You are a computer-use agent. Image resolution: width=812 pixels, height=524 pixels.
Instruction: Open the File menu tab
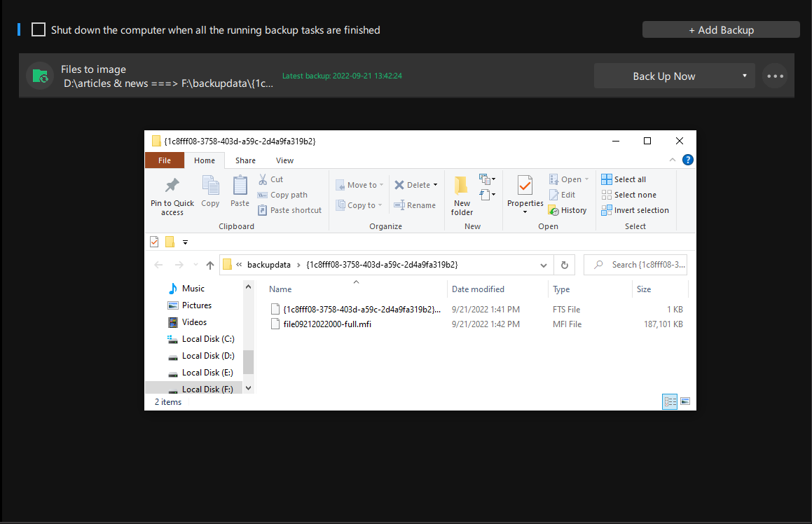pos(164,160)
